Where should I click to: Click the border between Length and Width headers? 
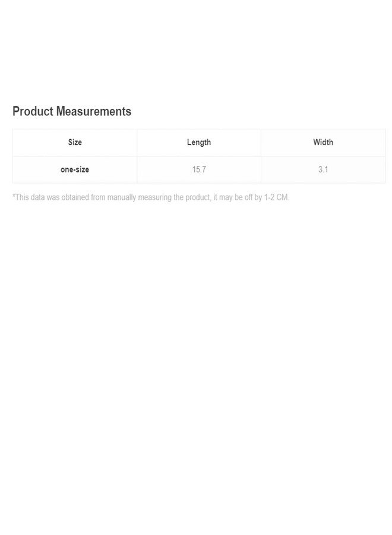tap(261, 143)
